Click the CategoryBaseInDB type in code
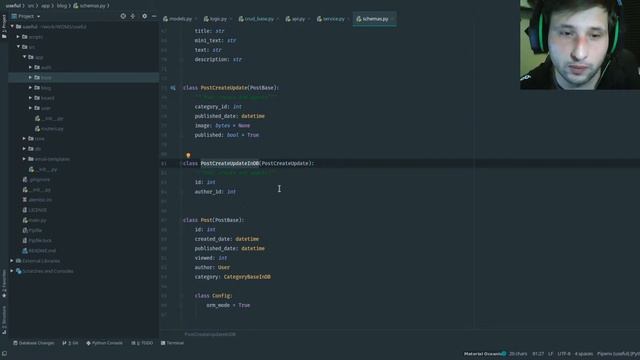Screen dimensions: 640x360 point(247,277)
